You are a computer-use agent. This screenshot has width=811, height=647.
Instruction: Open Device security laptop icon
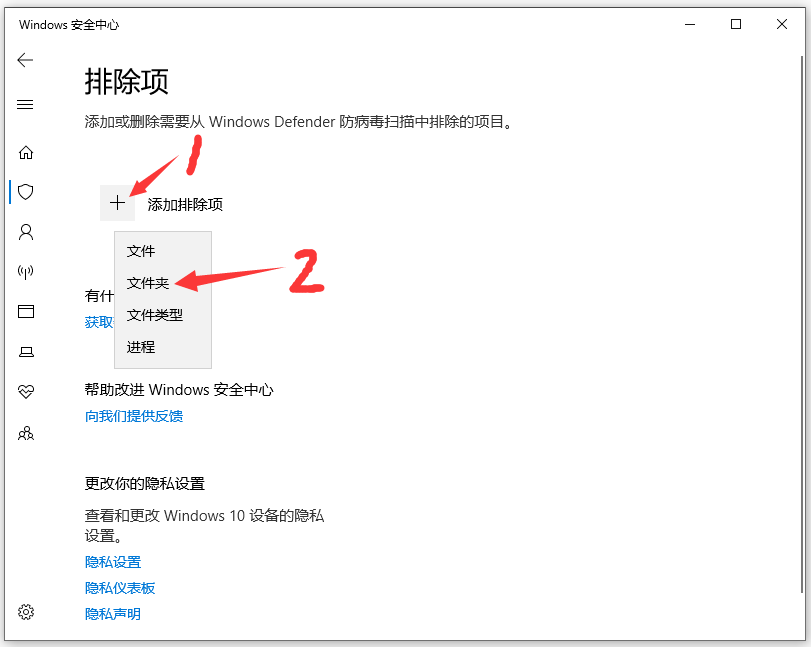(x=26, y=352)
